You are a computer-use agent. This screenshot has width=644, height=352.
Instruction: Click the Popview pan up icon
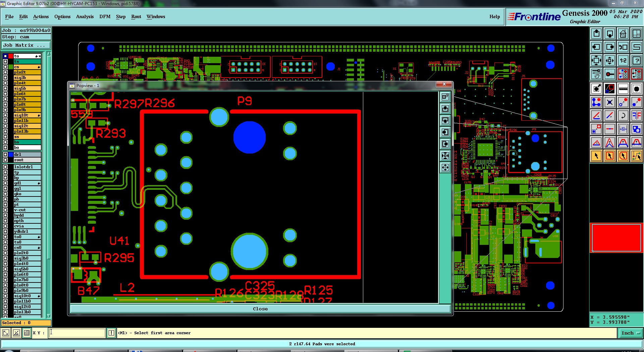pos(445,109)
